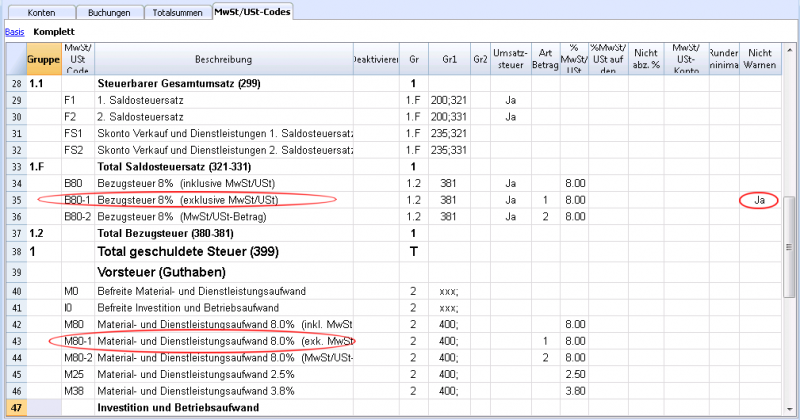This screenshot has height=420, width=800.
Task: Select 'Befreite Material- und Dienstleistungsaufwand' cell
Action: click(224, 291)
